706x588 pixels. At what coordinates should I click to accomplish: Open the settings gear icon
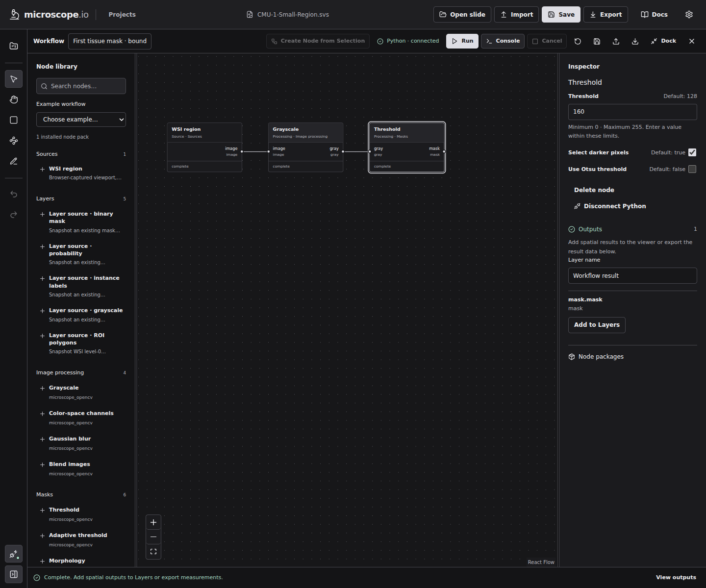pos(689,15)
